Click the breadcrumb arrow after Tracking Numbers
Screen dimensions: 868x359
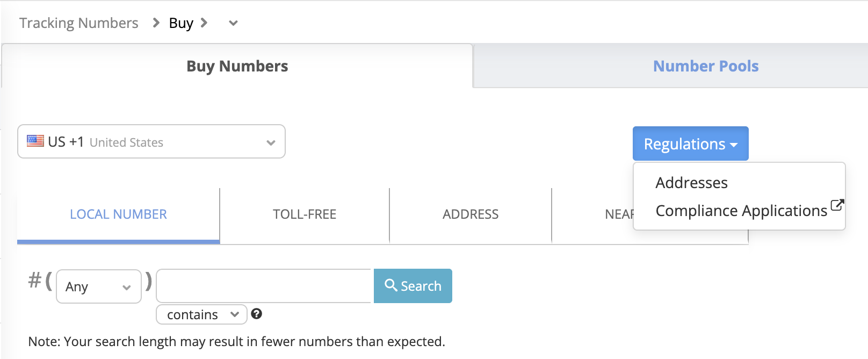(156, 23)
